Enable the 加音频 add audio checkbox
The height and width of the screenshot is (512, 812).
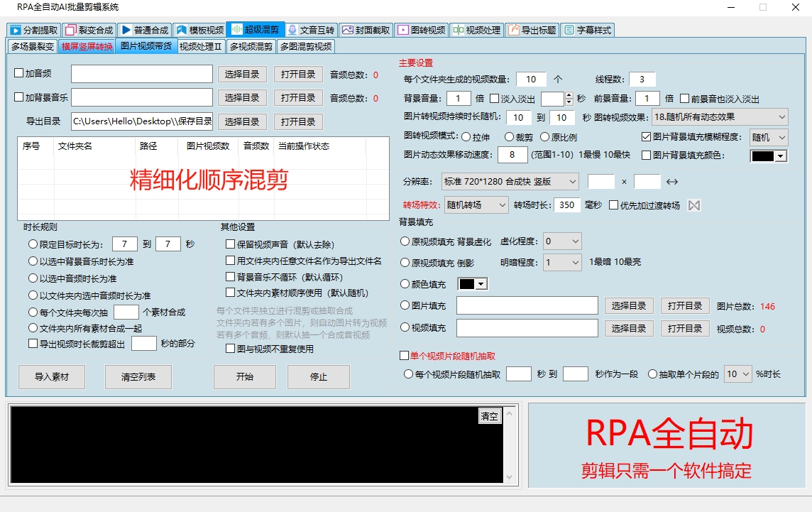click(x=20, y=72)
